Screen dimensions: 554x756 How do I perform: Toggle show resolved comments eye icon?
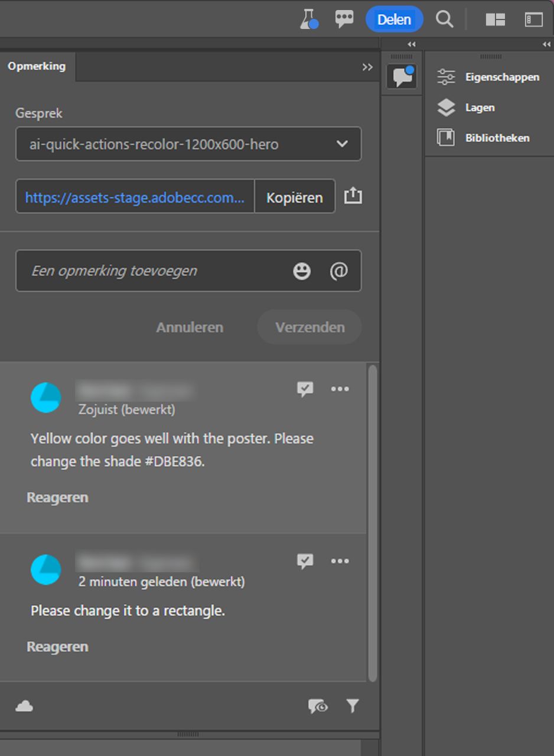(318, 706)
